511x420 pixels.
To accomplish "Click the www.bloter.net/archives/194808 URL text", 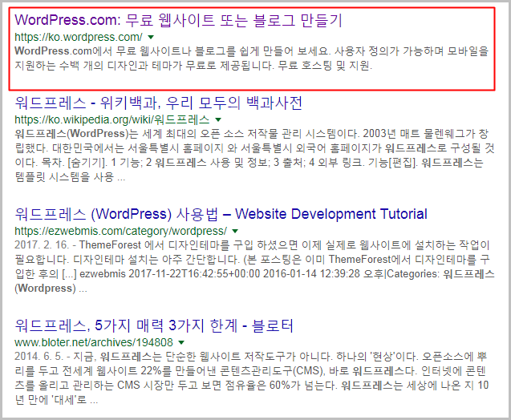I will 94,342.
